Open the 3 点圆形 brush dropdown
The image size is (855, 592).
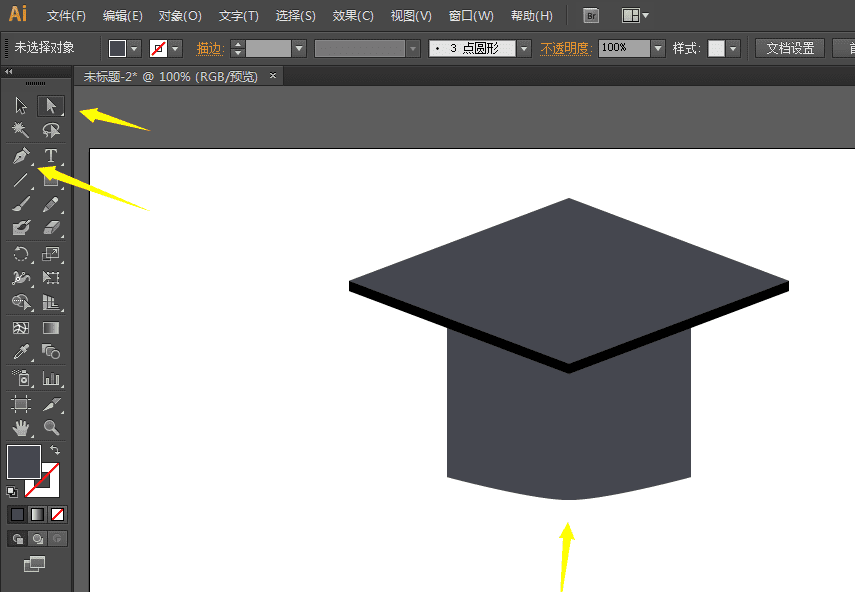[523, 48]
